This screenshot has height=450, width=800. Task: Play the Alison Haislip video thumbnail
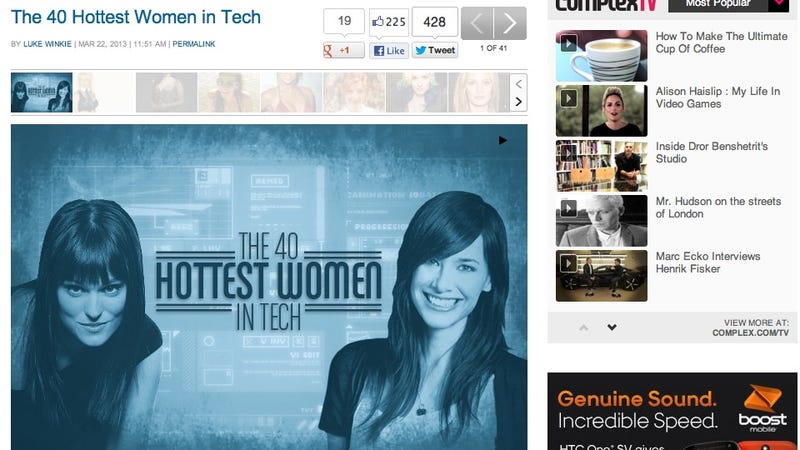[x=602, y=111]
